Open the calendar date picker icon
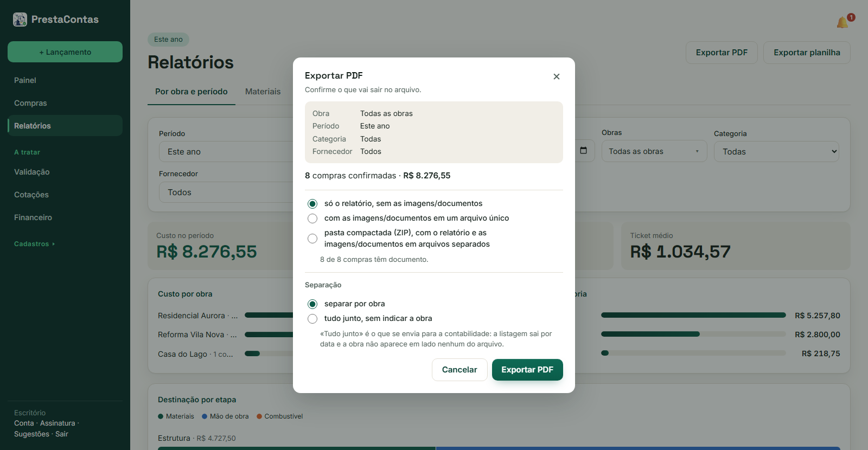This screenshot has height=450, width=868. (x=583, y=151)
